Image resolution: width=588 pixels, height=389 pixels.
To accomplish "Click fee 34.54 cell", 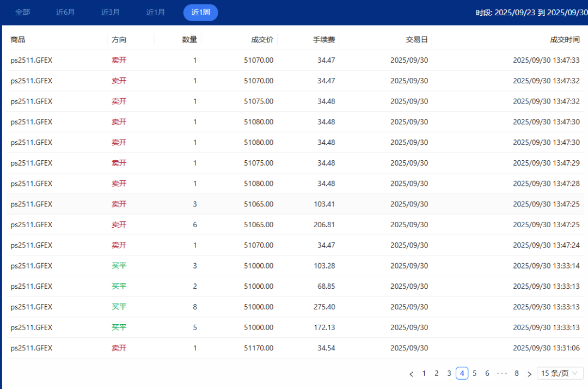I will click(326, 348).
